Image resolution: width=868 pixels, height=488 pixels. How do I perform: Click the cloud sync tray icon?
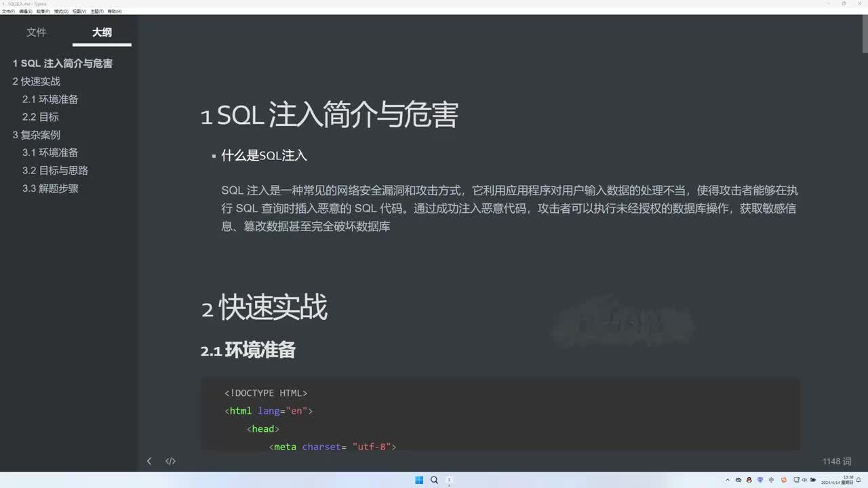tap(738, 480)
